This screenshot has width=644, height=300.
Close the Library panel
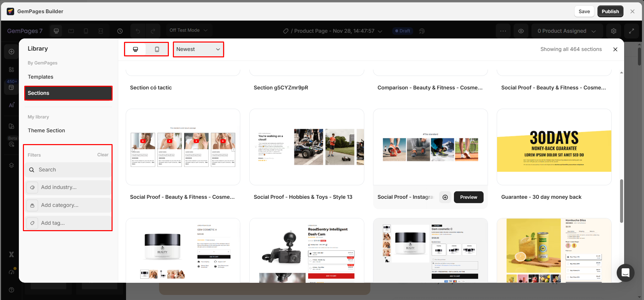(615, 49)
